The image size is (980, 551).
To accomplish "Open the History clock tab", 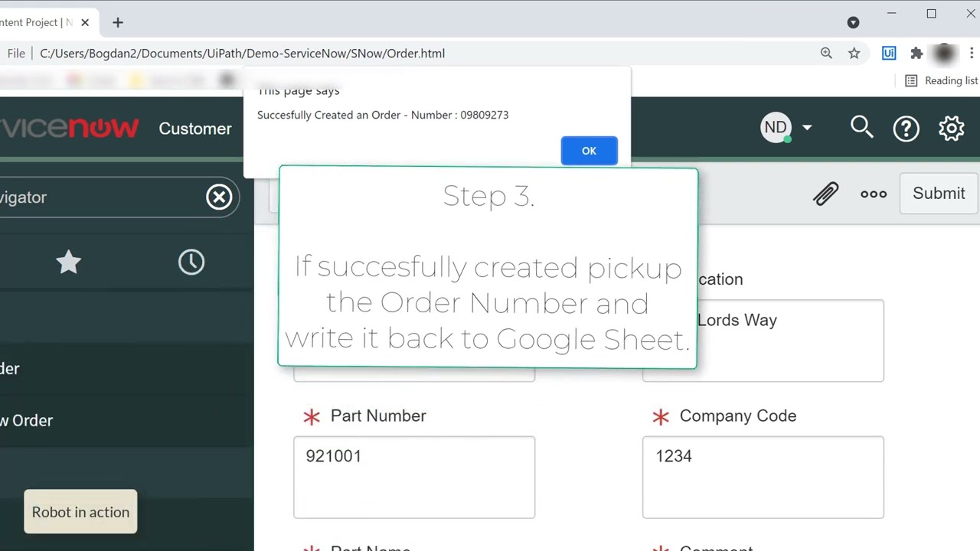I will (x=191, y=262).
